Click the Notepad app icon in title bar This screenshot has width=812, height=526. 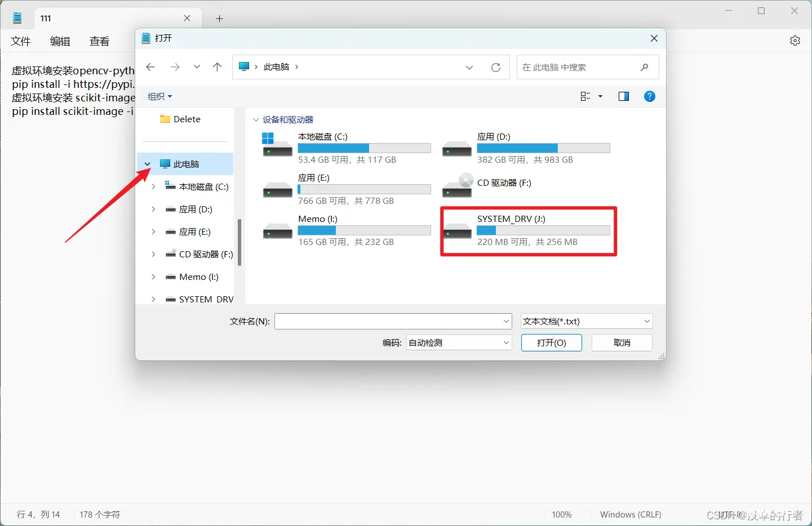tap(17, 18)
